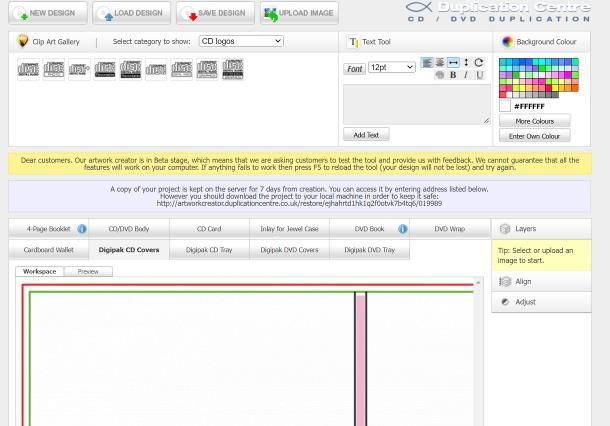The image size is (610, 426).
Task: Switch to the CD Card tab
Action: pyautogui.click(x=209, y=229)
